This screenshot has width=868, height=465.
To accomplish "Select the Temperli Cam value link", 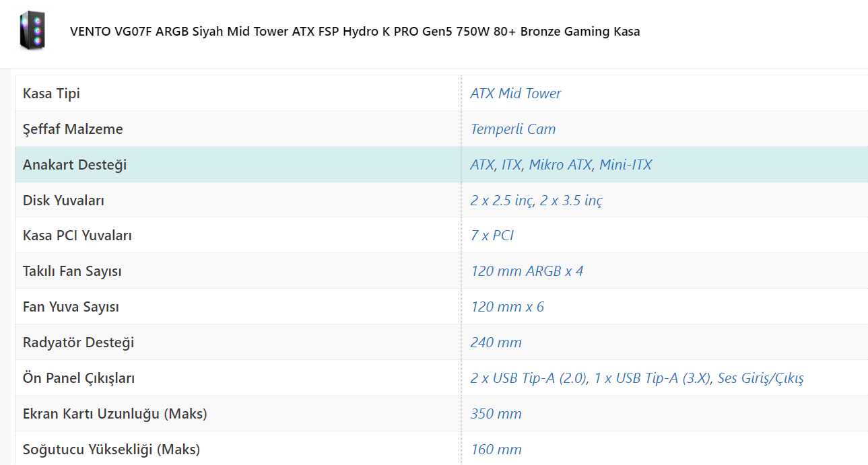I will point(512,129).
